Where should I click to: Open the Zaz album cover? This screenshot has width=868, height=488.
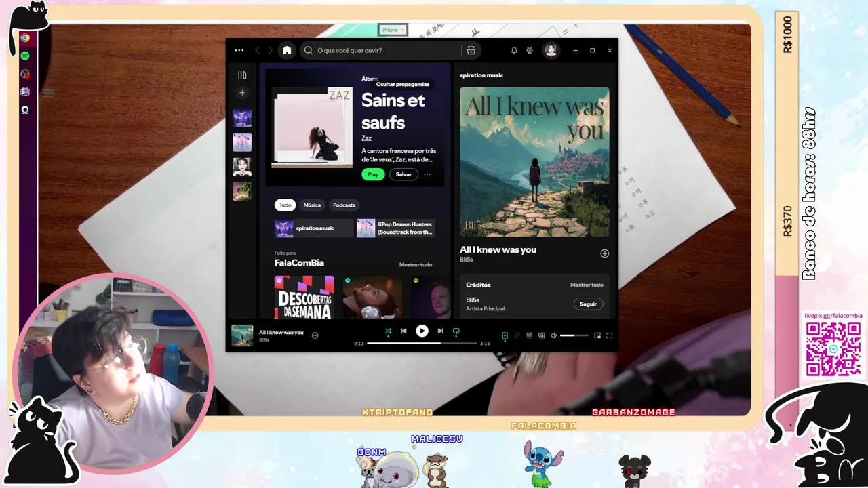coord(312,127)
